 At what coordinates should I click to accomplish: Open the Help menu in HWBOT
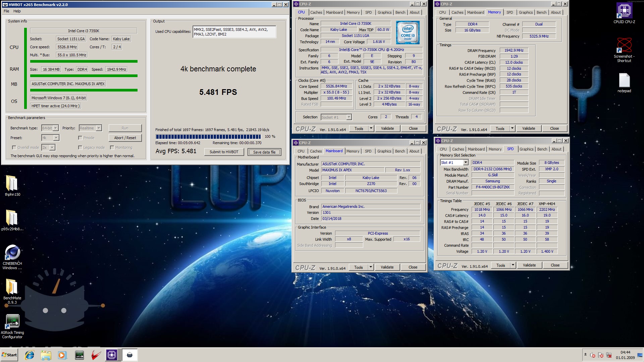pyautogui.click(x=17, y=11)
